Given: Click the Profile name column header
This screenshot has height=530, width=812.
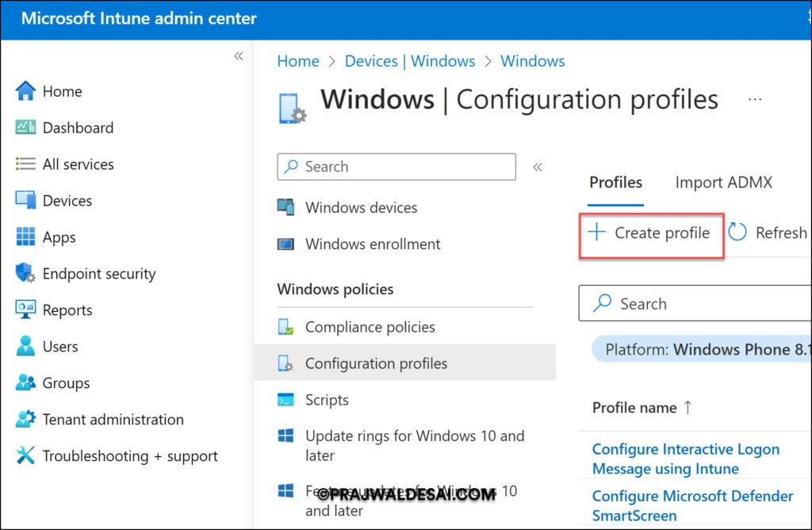Looking at the screenshot, I should pos(634,408).
